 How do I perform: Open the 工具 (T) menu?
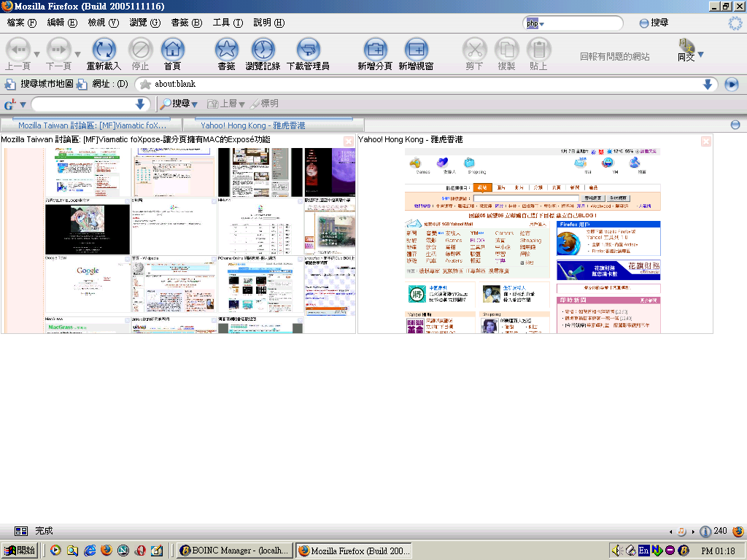tap(227, 23)
